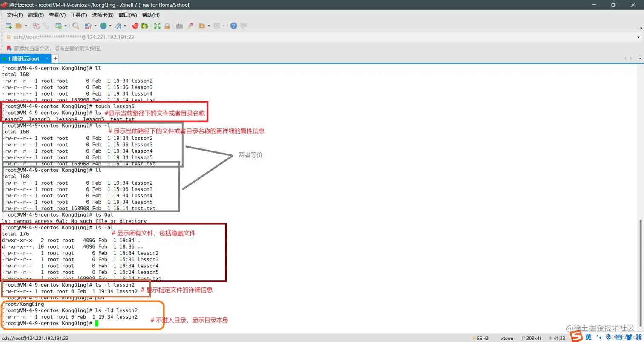Image resolution: width=644 pixels, height=342 pixels.
Task: Toggle the 英 input language indicator
Action: tap(588, 337)
